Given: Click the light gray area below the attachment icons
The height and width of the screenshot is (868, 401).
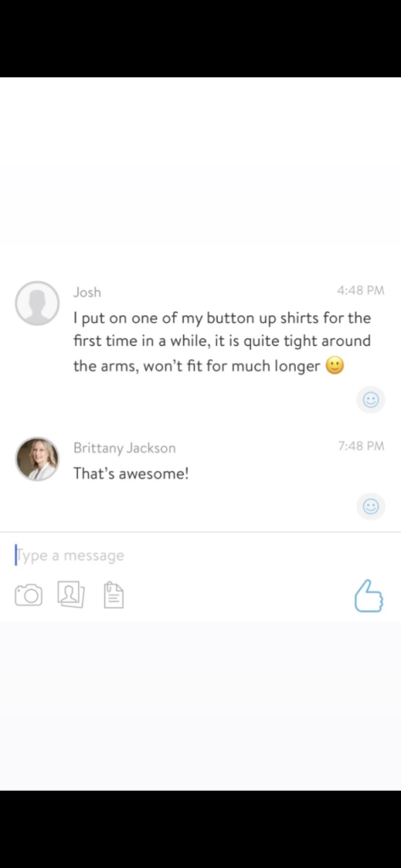Looking at the screenshot, I should (x=200, y=706).
